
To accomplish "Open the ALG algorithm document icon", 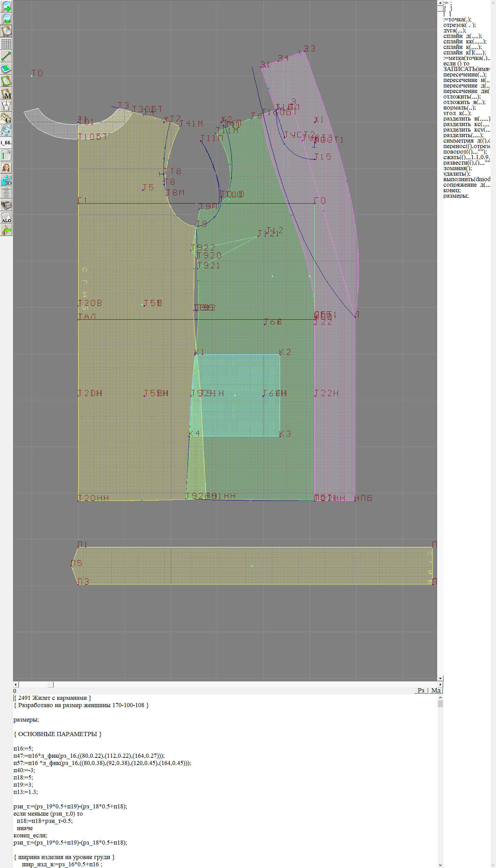I will pos(6,217).
